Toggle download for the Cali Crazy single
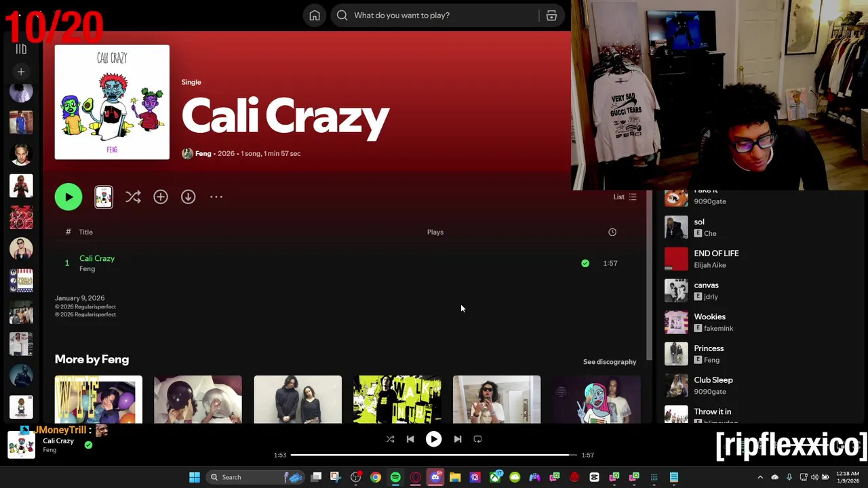Screen dimensions: 868x488 pos(189,197)
